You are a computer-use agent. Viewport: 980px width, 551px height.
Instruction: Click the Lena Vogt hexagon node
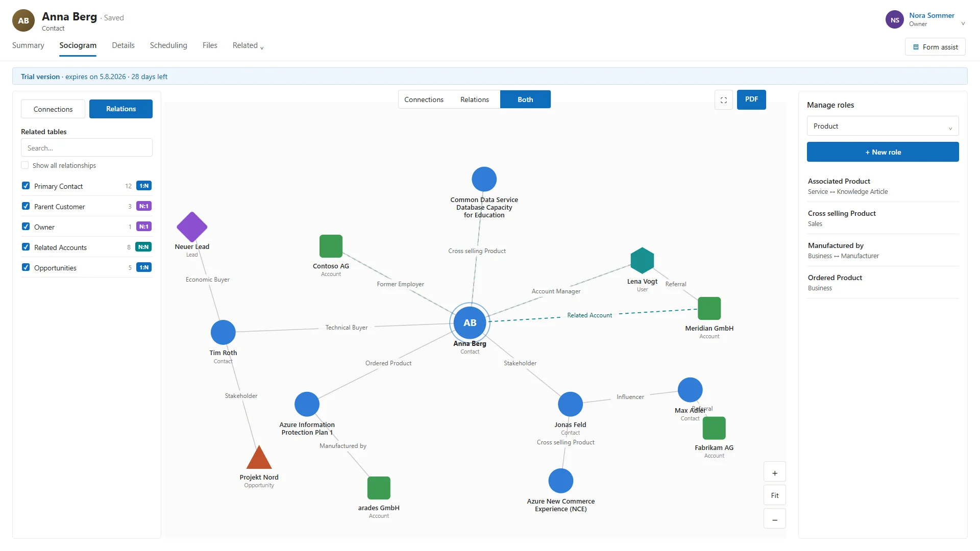click(642, 261)
